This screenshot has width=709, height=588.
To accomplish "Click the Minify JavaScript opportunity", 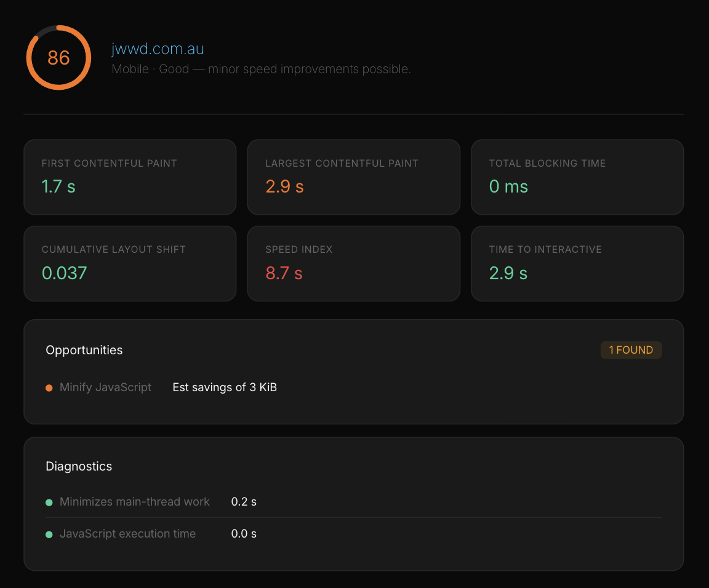I will 105,387.
